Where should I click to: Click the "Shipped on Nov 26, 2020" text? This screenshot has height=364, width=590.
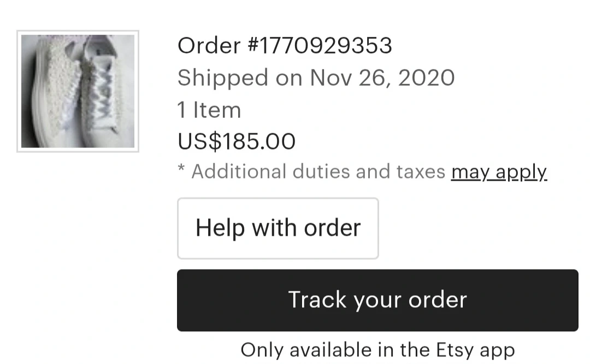(316, 78)
